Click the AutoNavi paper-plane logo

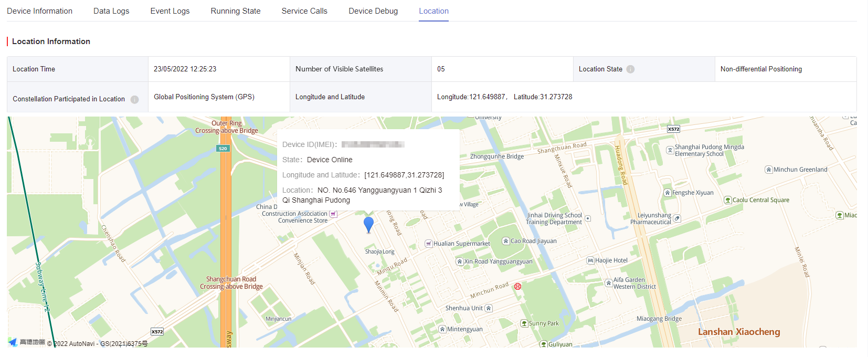(13, 342)
